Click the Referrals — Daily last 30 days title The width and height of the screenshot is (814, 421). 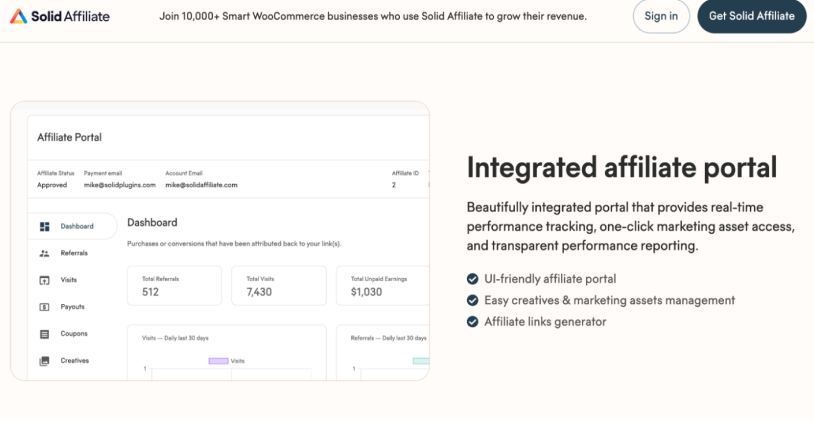pos(389,338)
